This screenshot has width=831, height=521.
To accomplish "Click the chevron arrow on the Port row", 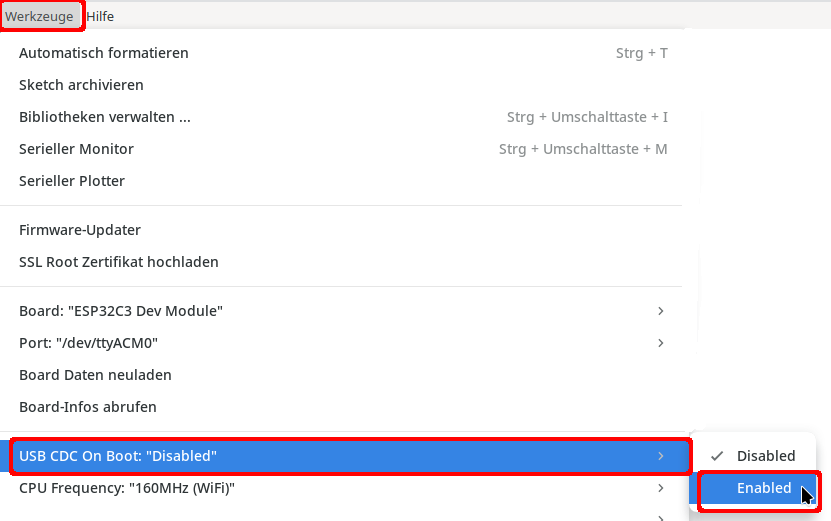I will click(661, 343).
